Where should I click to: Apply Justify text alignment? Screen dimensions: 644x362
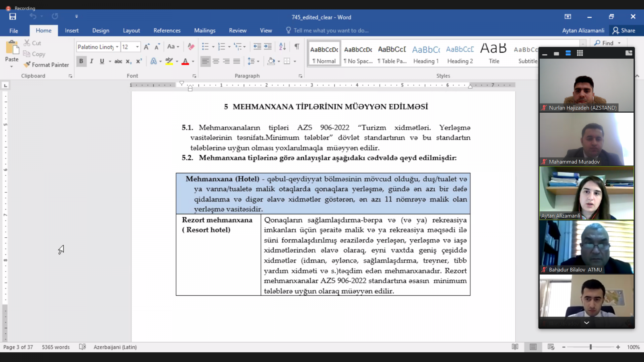tap(237, 61)
